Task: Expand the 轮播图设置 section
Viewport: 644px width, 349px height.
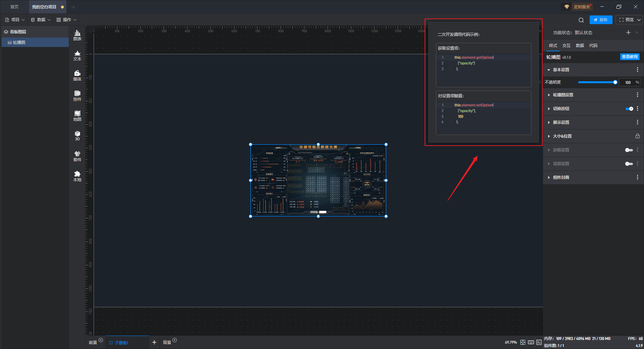Action: [x=563, y=95]
